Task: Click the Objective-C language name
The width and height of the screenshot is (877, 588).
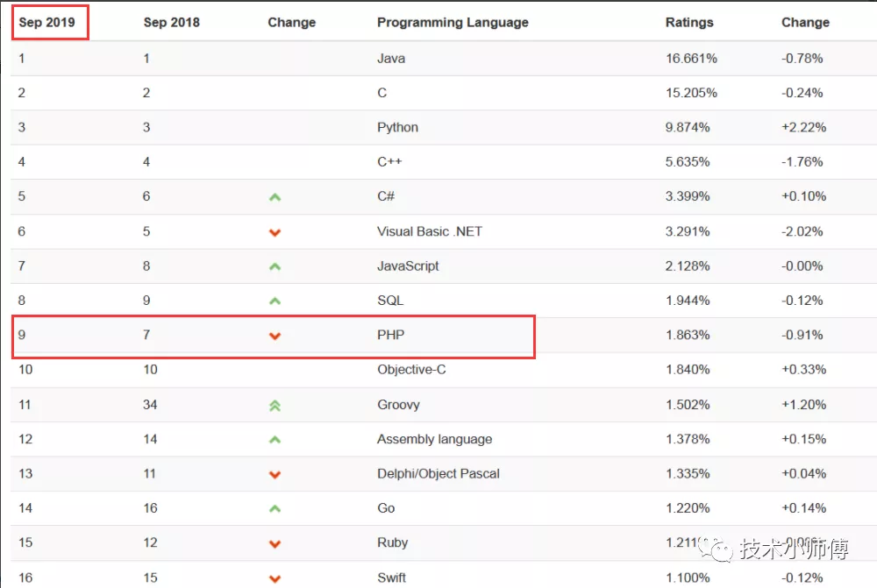Action: [x=411, y=369]
